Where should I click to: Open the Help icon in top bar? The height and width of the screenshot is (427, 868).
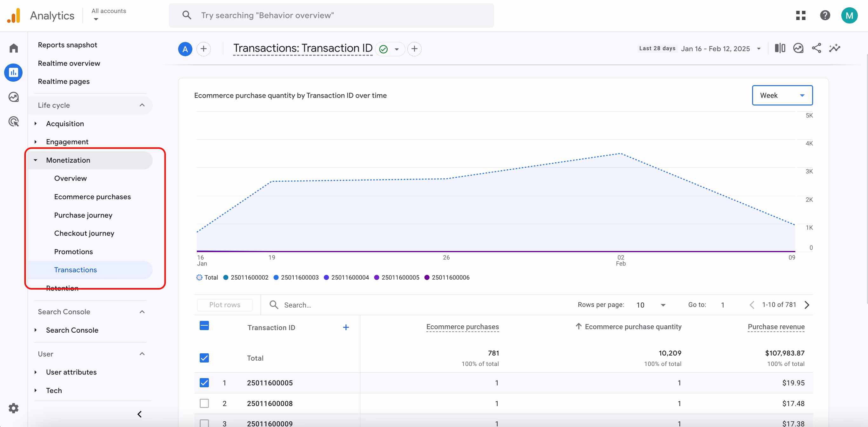825,15
